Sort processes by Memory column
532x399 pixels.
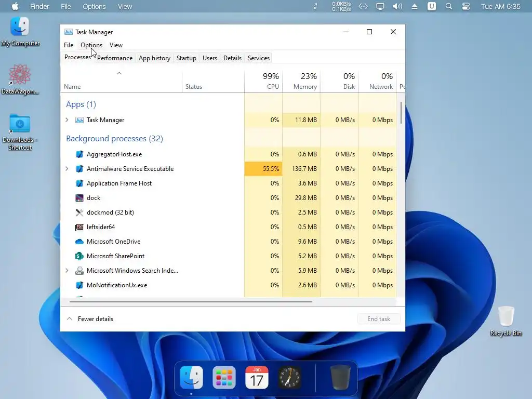pyautogui.click(x=301, y=81)
